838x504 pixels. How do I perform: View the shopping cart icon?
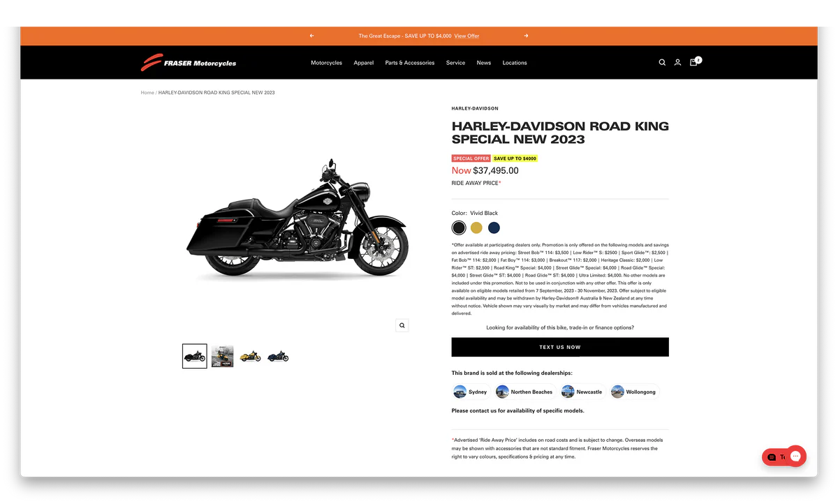694,62
